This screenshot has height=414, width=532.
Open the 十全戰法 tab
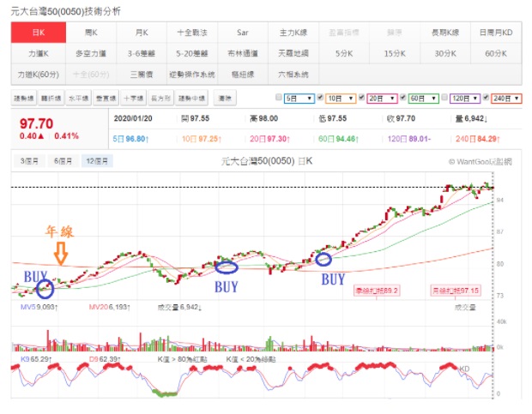(x=192, y=33)
